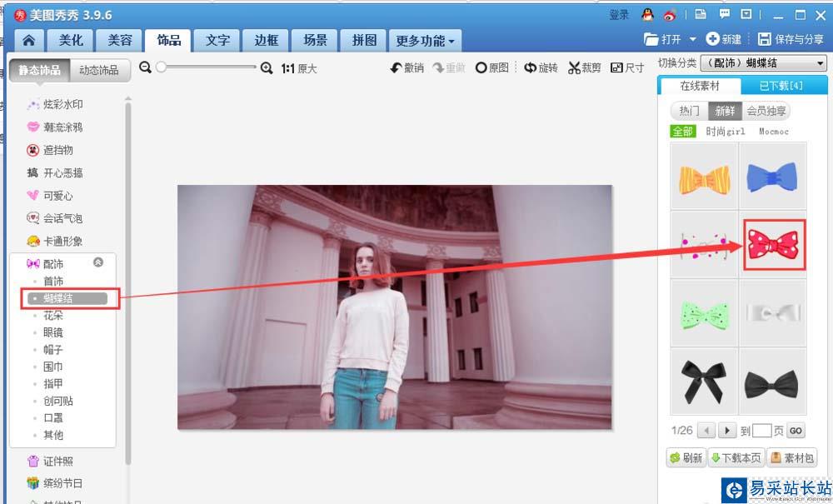Pick the black ribbon bow thumbnail
Viewport: 833px width, 504px height.
(x=704, y=382)
